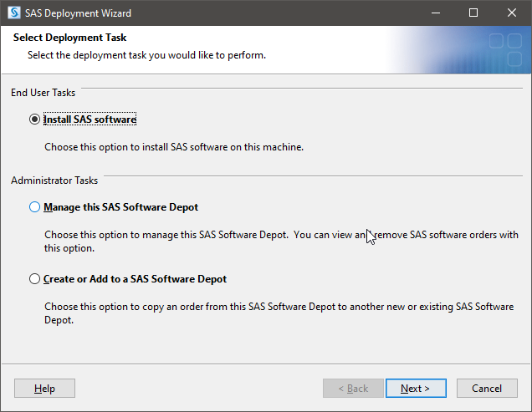Click description 'Choose this option to copy an order'
The image size is (532, 412).
click(x=279, y=313)
